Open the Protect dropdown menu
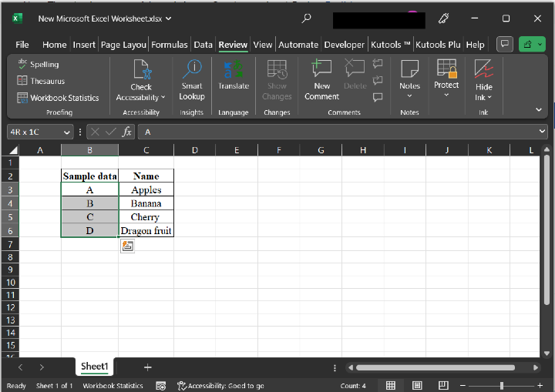Viewport: 555px width, 392px height. 446,85
